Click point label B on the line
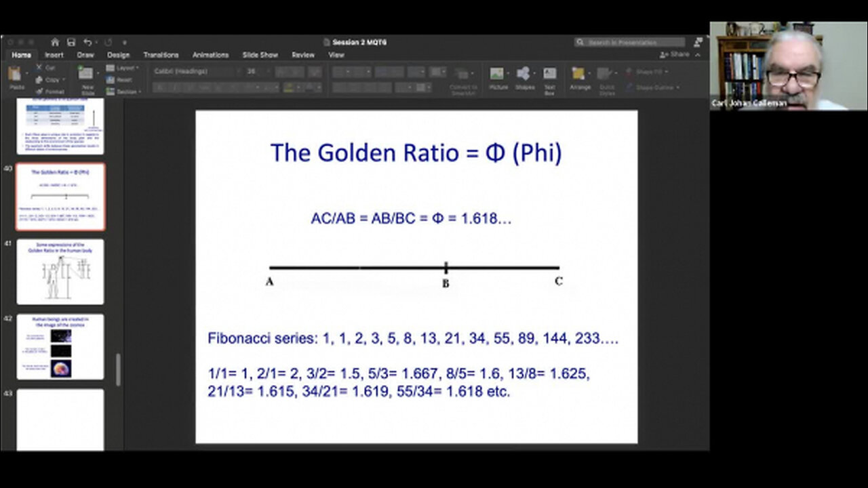The width and height of the screenshot is (868, 488). (x=446, y=283)
